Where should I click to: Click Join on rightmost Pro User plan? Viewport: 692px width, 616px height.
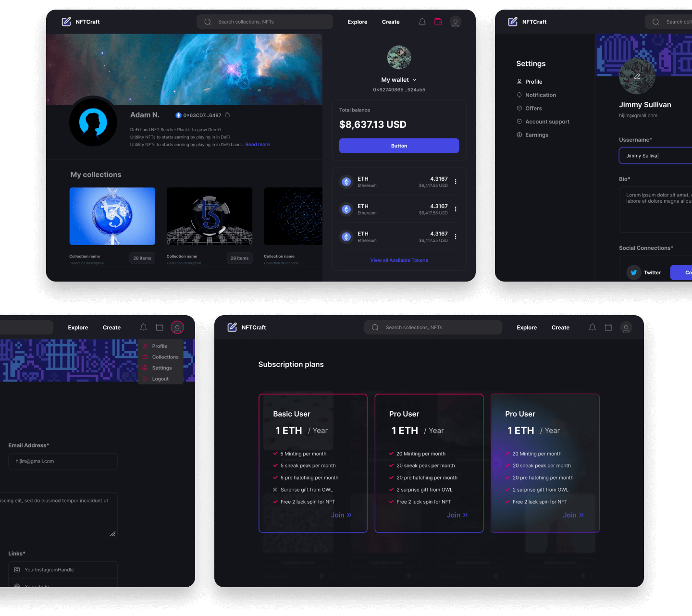[x=573, y=515]
